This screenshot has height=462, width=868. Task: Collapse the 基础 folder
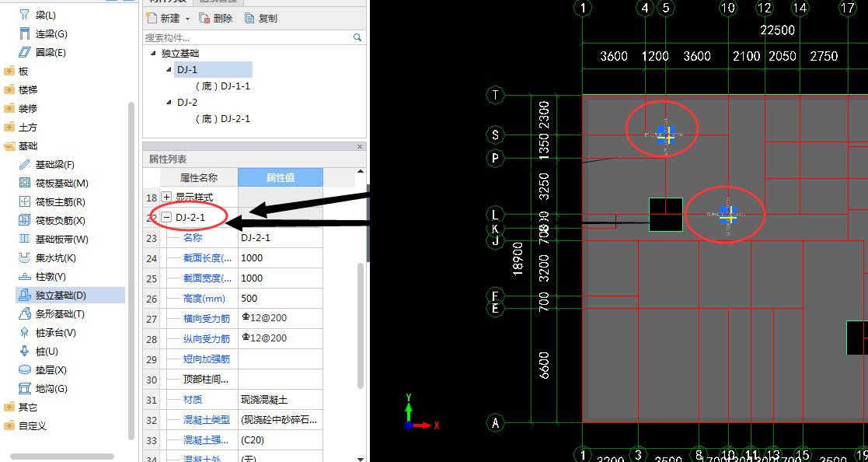(9, 146)
